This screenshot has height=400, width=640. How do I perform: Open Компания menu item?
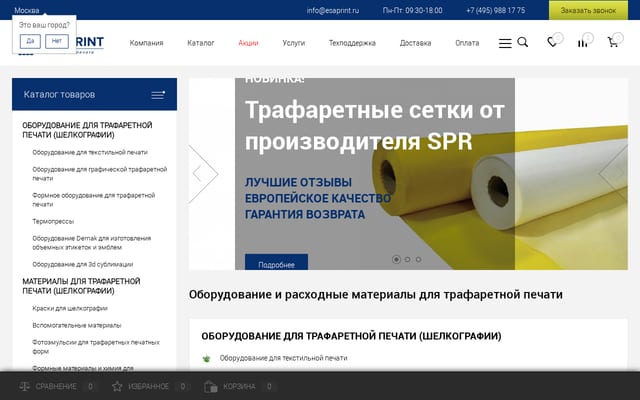coord(146,43)
